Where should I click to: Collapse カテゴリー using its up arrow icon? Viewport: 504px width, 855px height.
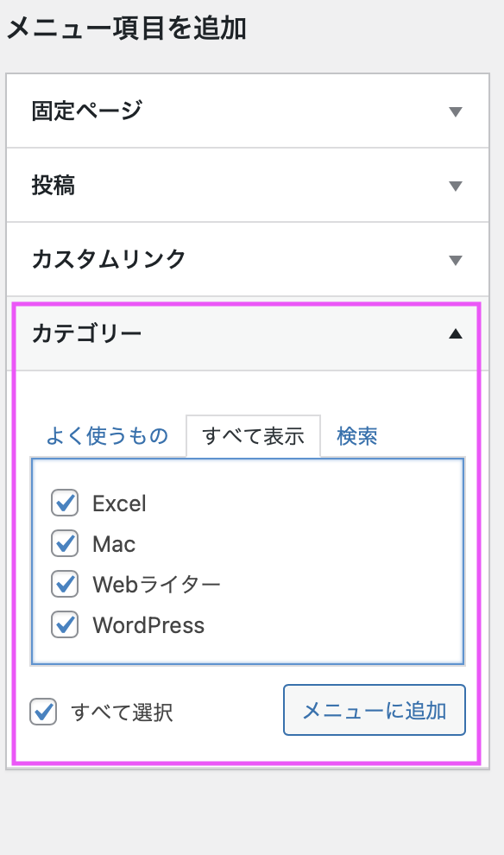(x=455, y=334)
